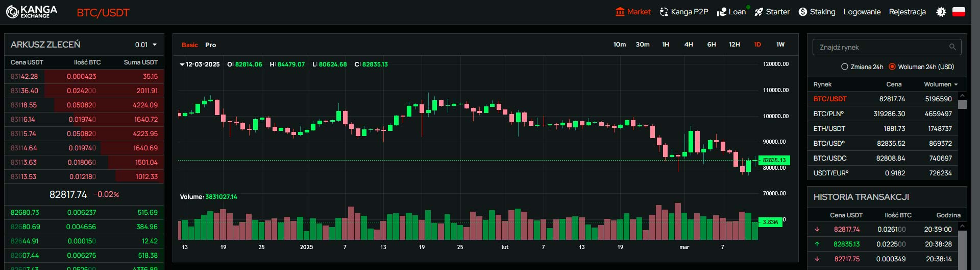Click the Kanga P2P exchange icon

coord(664,12)
